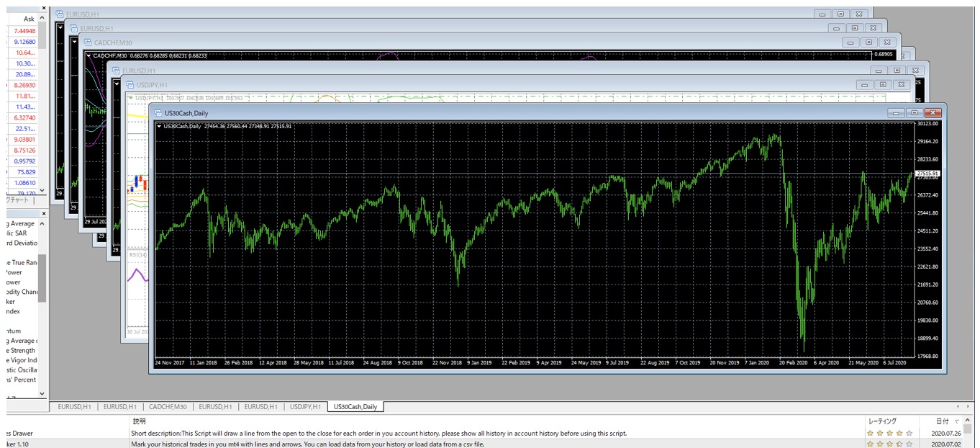Select the 1.08610 Ask price row

[22, 183]
